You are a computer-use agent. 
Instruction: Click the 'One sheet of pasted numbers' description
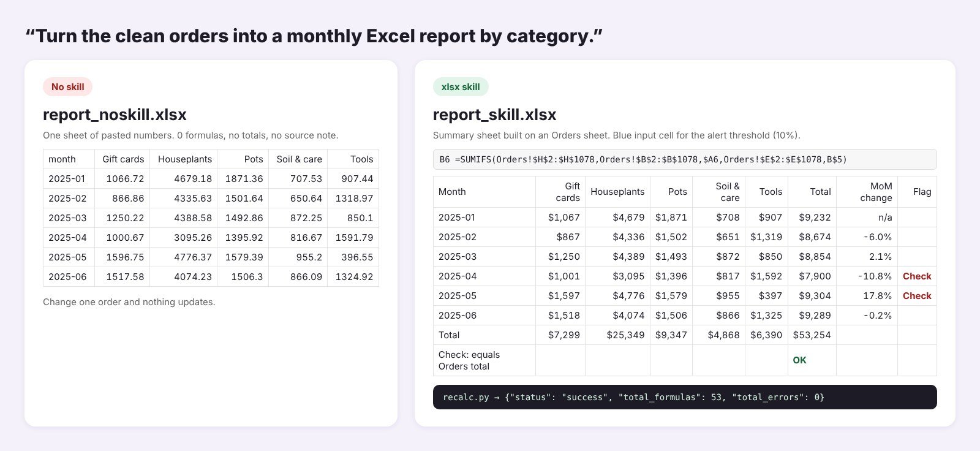[x=190, y=135]
